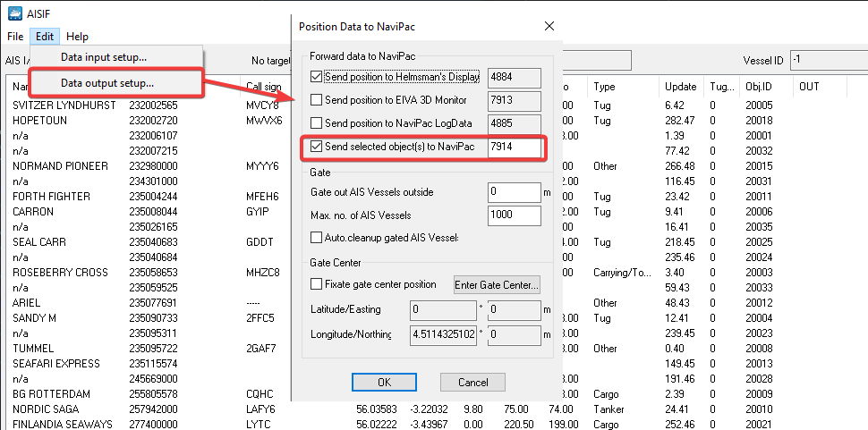The width and height of the screenshot is (868, 430).
Task: Close the Position Data to NaviPac dialog
Action: (549, 26)
